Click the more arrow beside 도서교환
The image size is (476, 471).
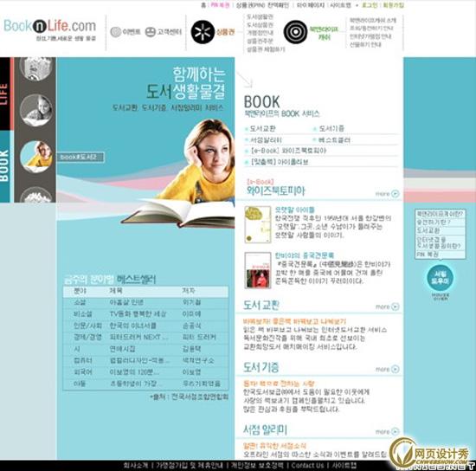(x=396, y=306)
